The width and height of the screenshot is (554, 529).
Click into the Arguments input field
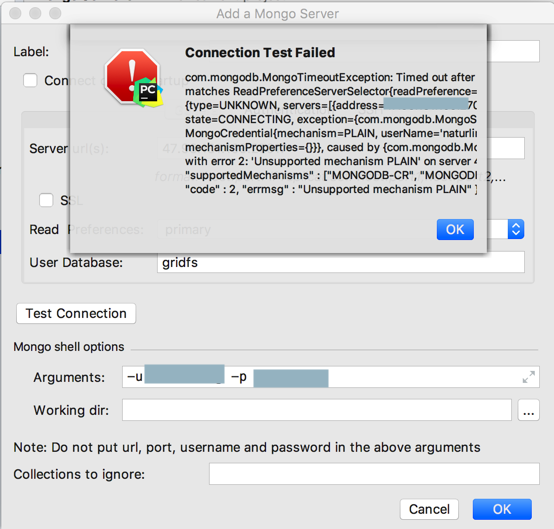(331, 377)
